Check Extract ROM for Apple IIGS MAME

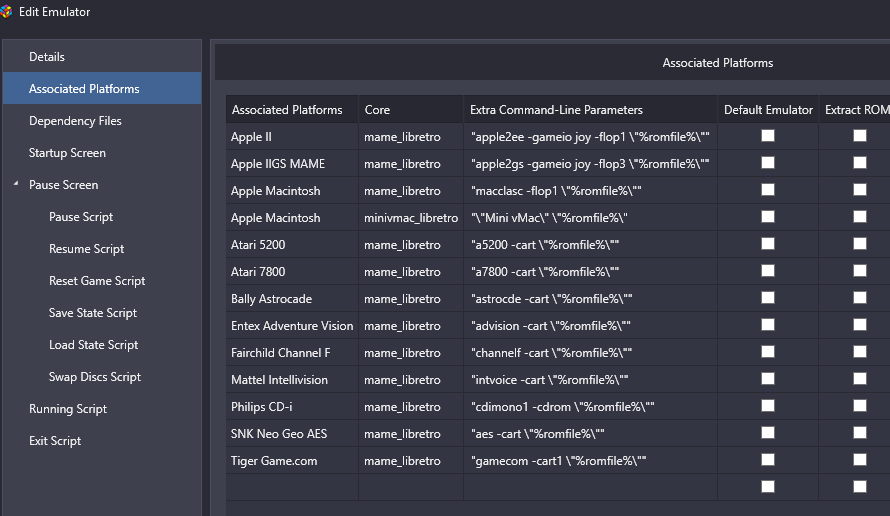(x=860, y=163)
